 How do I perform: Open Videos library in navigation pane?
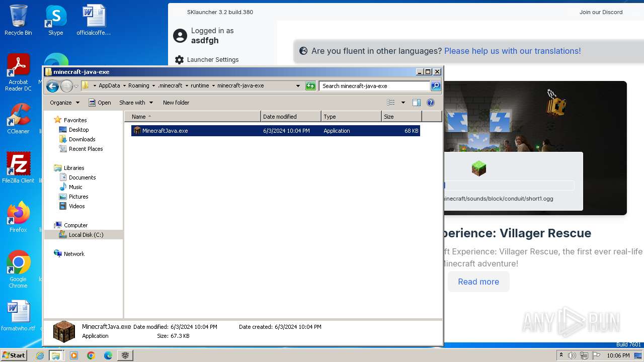pos(76,206)
